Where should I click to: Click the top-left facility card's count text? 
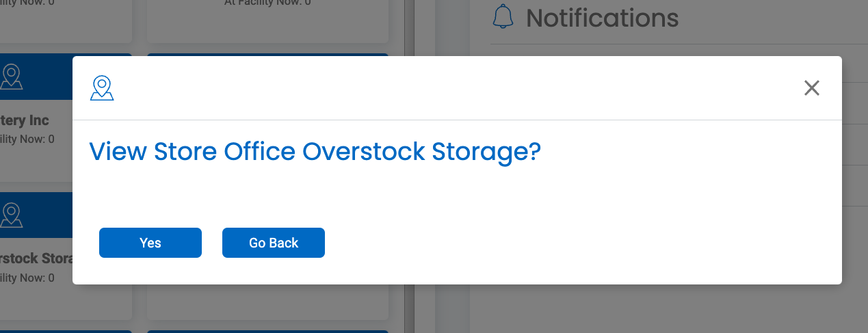pos(27,3)
